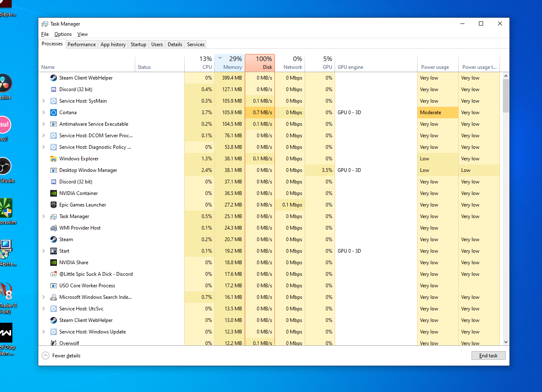
Task: Click the Discord (32 bit) 37.1 MB icon
Action: 54,182
